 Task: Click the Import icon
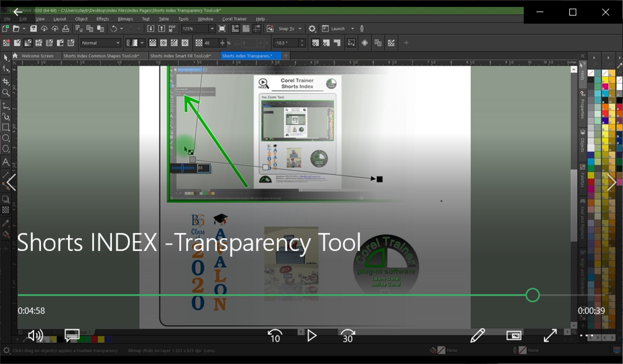click(151, 29)
